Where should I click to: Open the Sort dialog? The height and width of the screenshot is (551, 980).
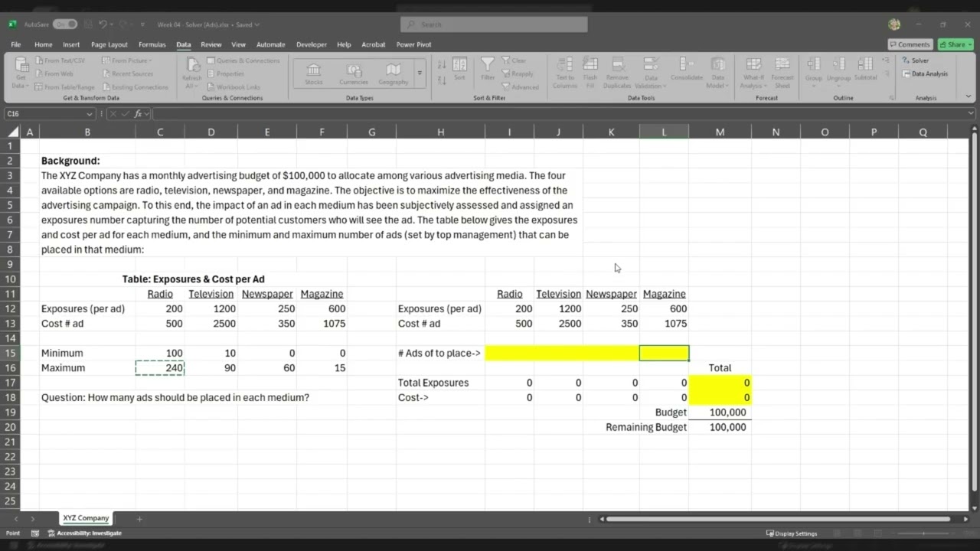[459, 70]
